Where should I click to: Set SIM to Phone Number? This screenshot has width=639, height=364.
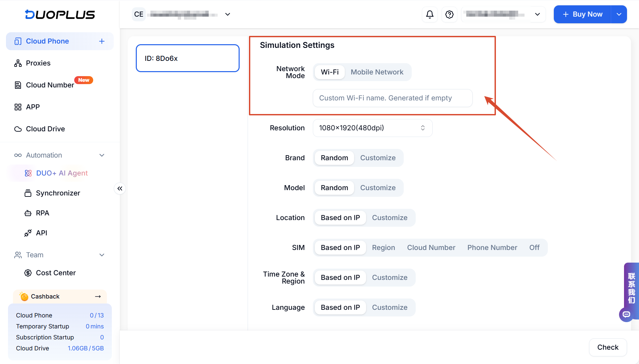pyautogui.click(x=492, y=248)
